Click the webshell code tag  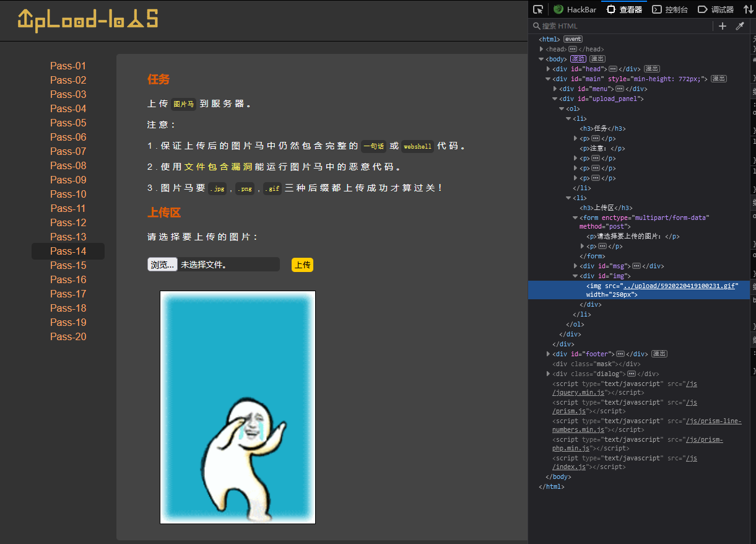416,147
